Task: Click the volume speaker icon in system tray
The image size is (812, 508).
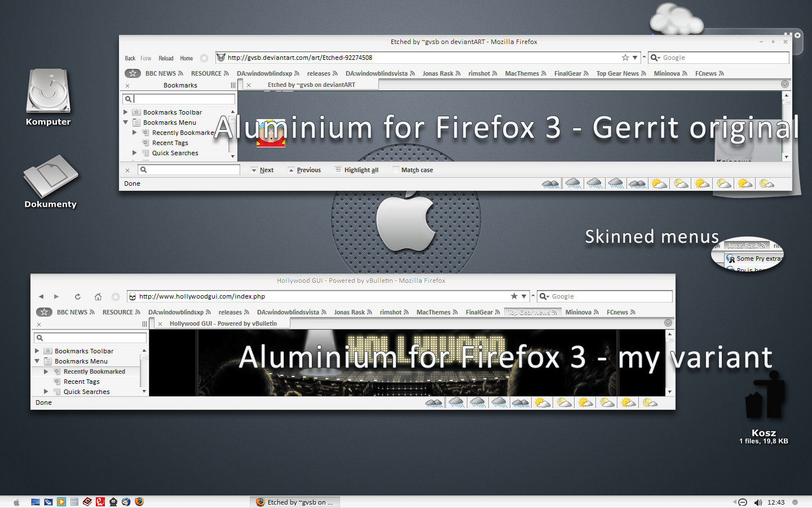Action: point(758,502)
